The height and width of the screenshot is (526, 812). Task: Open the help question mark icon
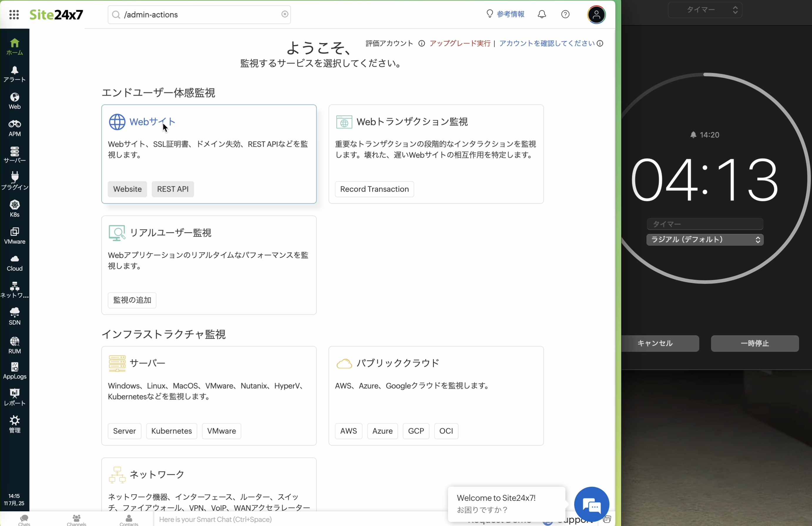[565, 14]
